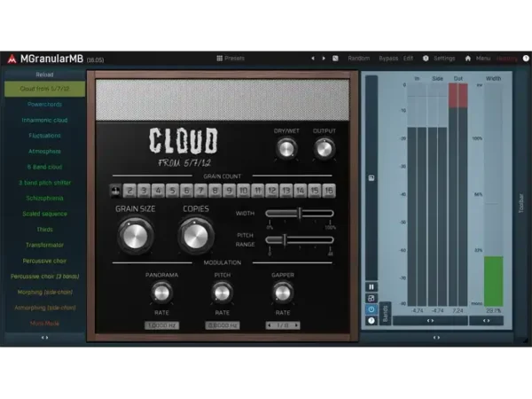Click Gapper rate previous value arrow

[x=270, y=325]
